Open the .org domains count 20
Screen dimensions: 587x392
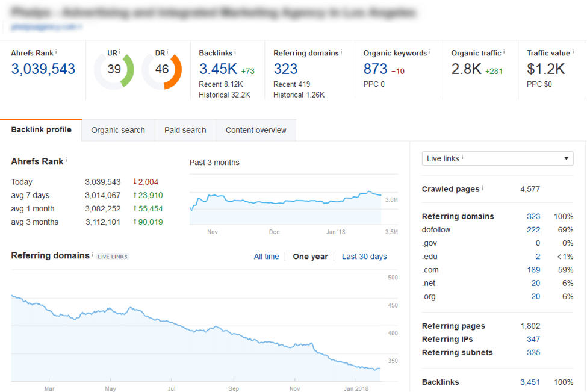(536, 296)
